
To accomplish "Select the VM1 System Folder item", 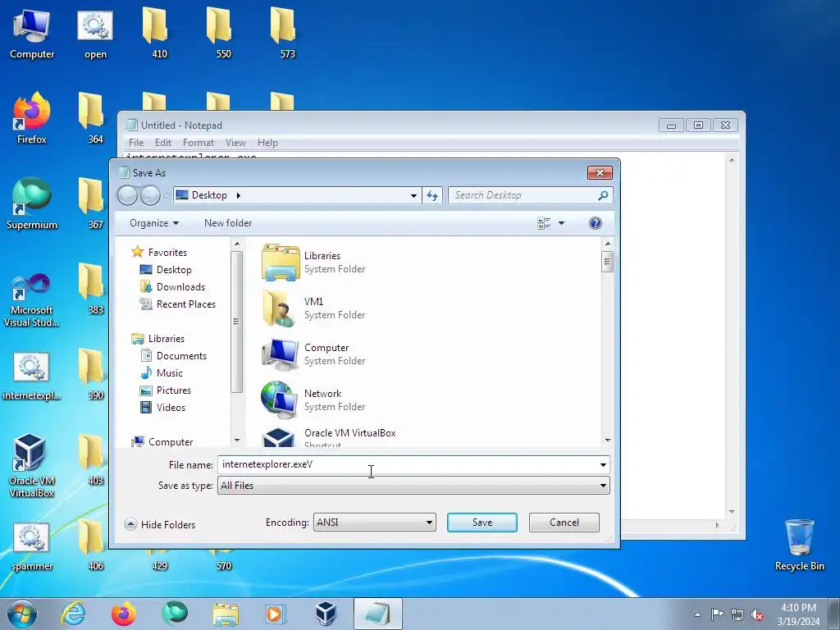I will click(314, 308).
